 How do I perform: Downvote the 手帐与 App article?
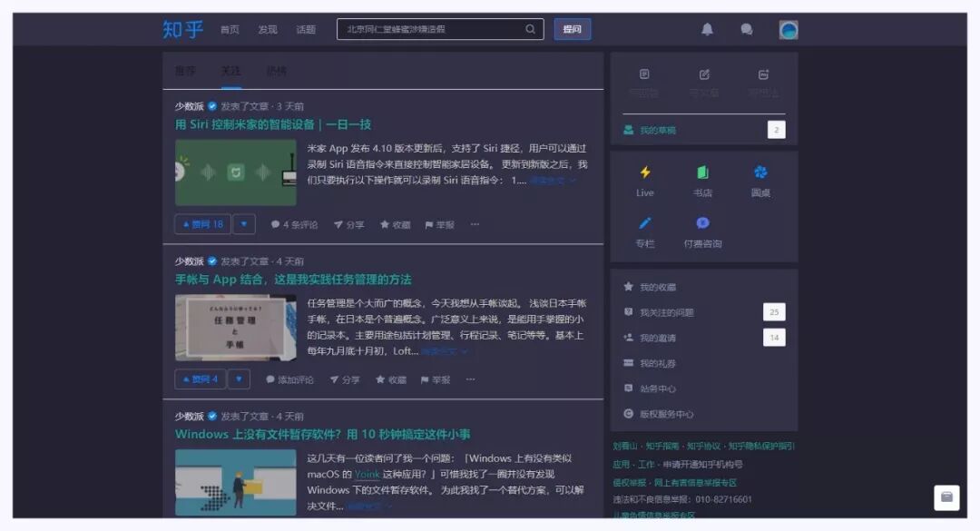click(x=239, y=379)
